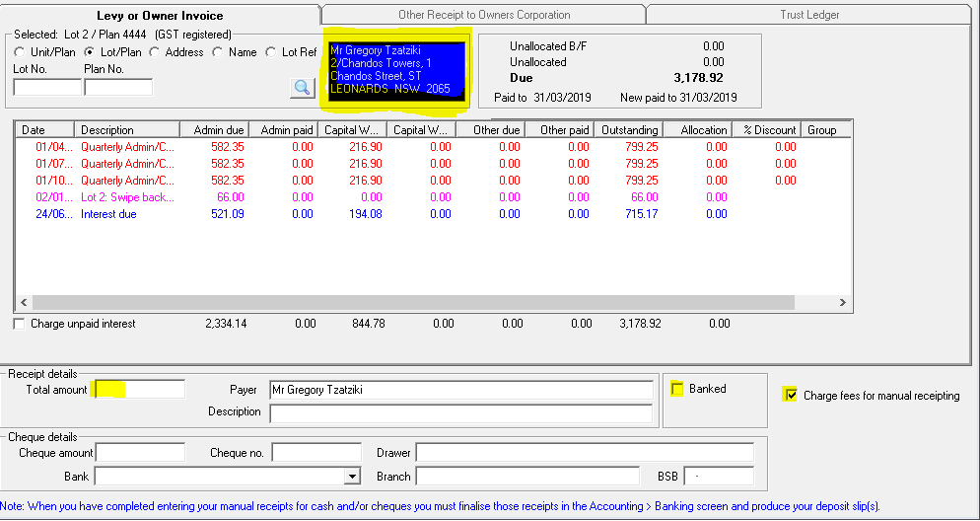980x521 pixels.
Task: Focus the Plan No. text field
Action: [117, 87]
